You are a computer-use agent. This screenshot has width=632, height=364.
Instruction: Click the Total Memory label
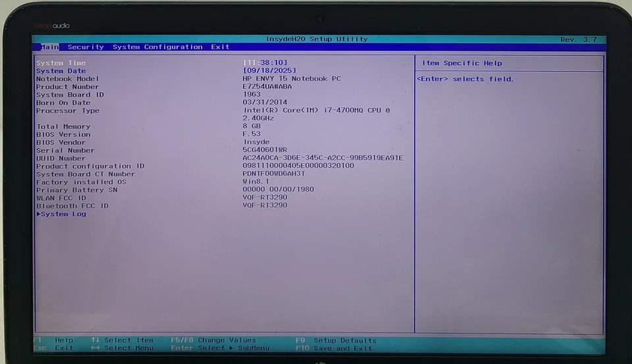[63, 126]
